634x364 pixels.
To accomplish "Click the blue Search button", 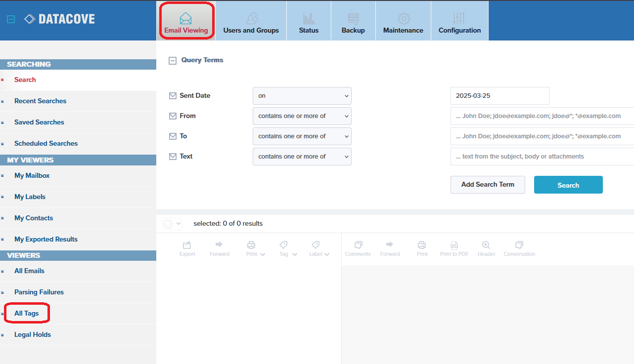I will click(x=568, y=185).
